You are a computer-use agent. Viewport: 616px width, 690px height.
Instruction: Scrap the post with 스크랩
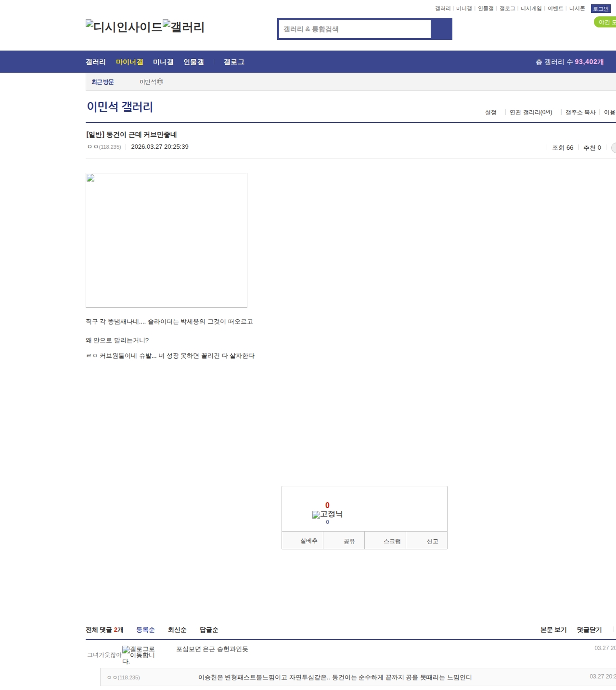click(392, 541)
